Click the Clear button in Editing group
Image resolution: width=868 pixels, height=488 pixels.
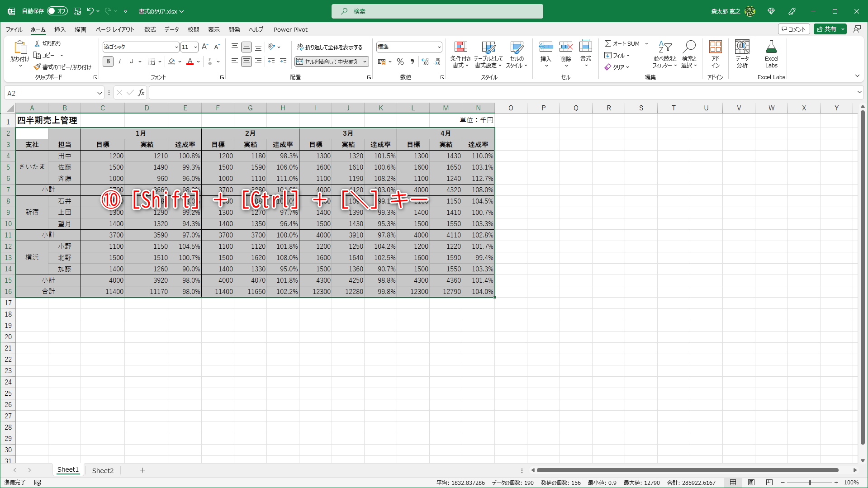pyautogui.click(x=617, y=67)
